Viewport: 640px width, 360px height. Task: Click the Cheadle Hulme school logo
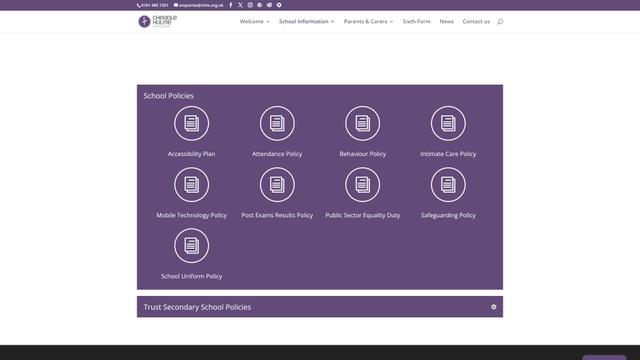click(x=158, y=21)
